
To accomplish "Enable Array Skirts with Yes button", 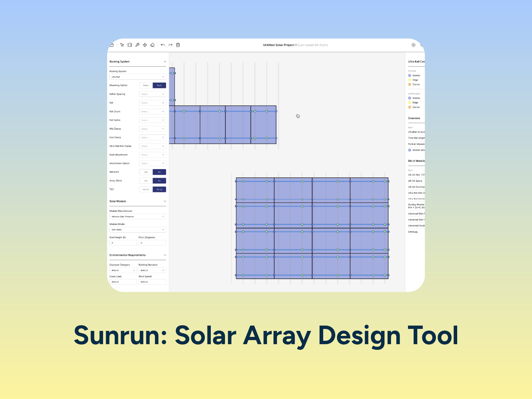I will pos(146,180).
